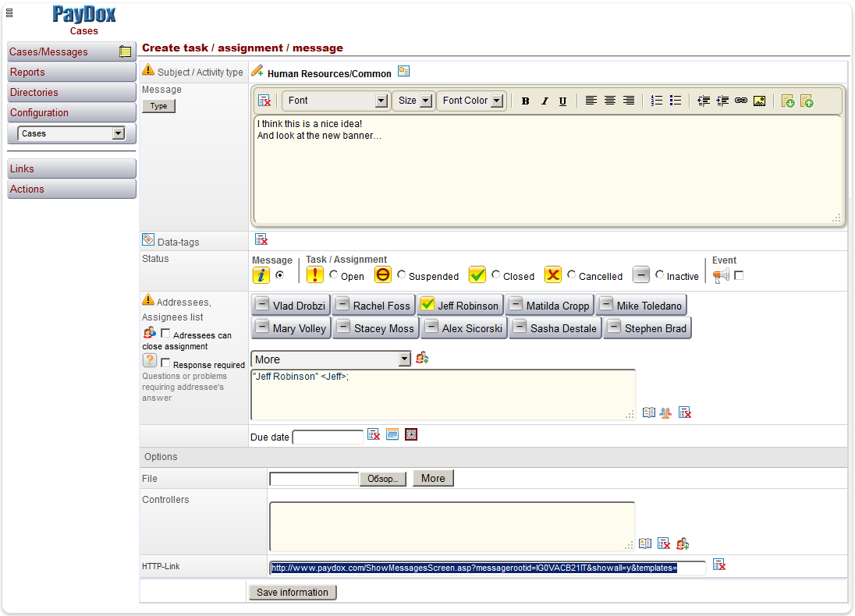Clear the due date field
The height and width of the screenshot is (616, 855).
[x=374, y=434]
